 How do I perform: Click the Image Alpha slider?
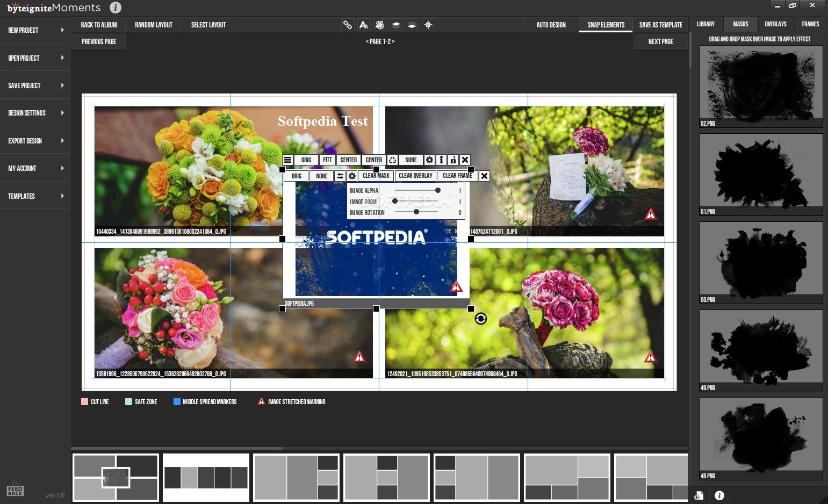pos(416,190)
